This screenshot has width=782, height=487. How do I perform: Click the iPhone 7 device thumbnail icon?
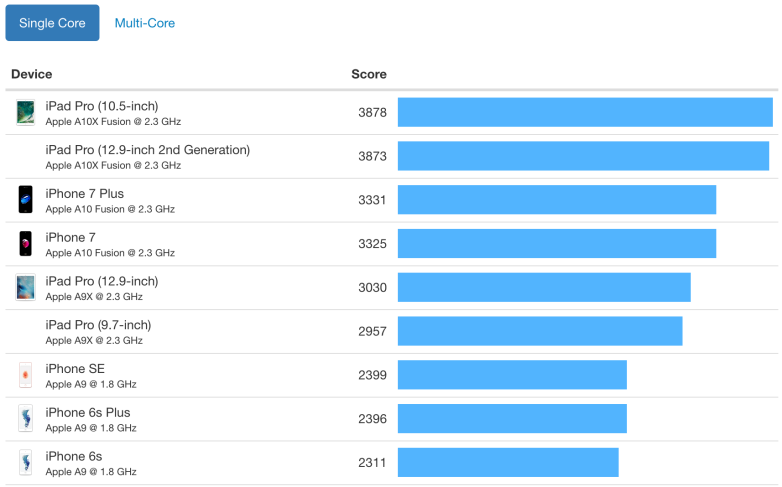[x=25, y=243]
